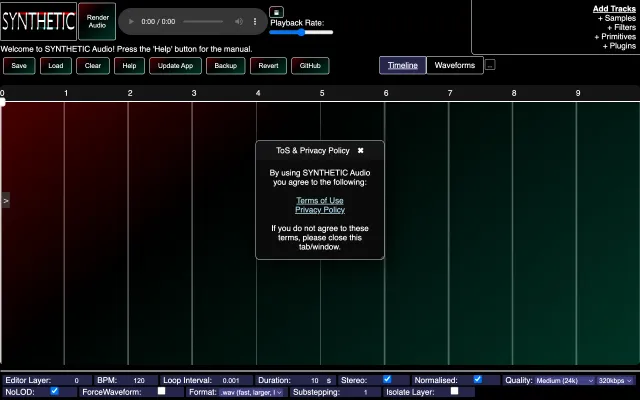
Task: Click the Revert button
Action: click(268, 66)
